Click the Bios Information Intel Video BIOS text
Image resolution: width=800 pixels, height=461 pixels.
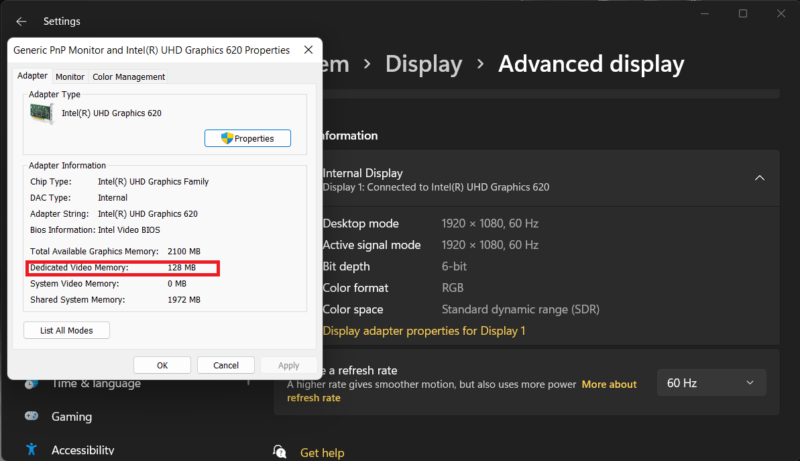[129, 230]
